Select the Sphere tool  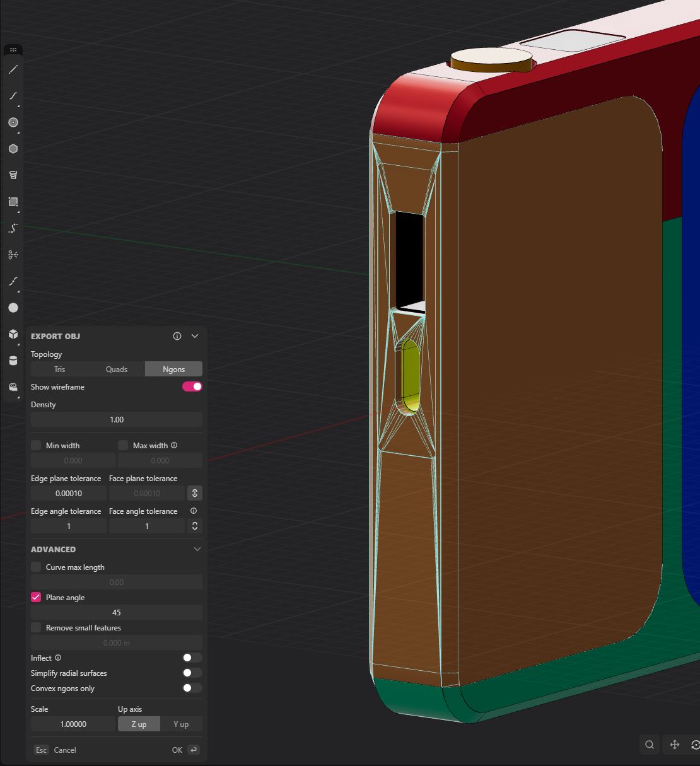pos(13,308)
